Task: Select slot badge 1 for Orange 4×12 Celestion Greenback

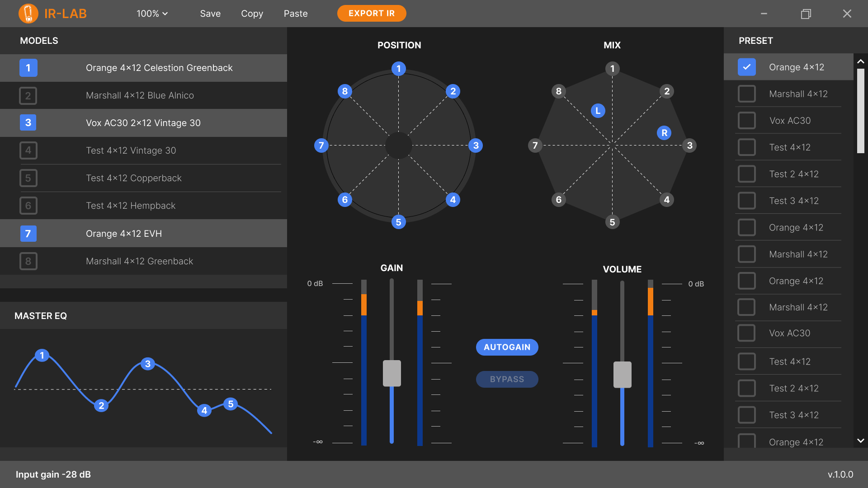Action: click(28, 68)
